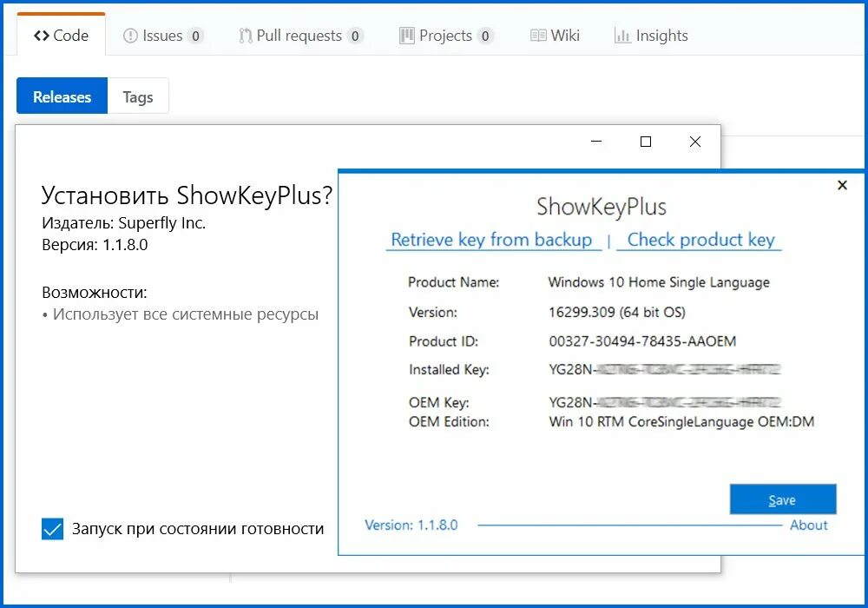
Task: Click the Wiki book icon
Action: (538, 36)
